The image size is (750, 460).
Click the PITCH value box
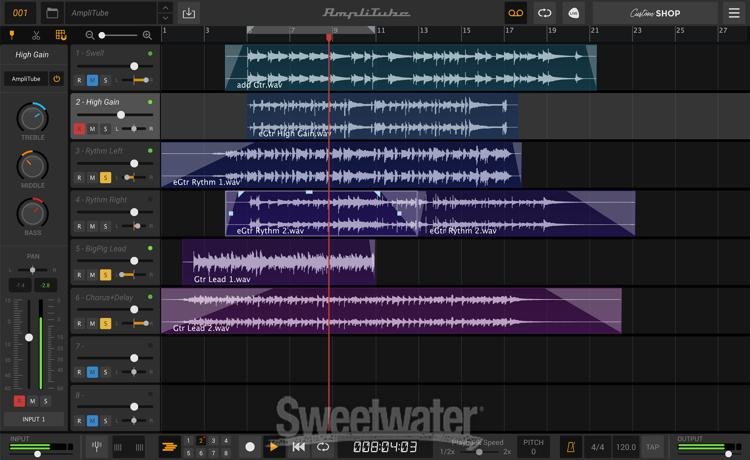click(533, 447)
